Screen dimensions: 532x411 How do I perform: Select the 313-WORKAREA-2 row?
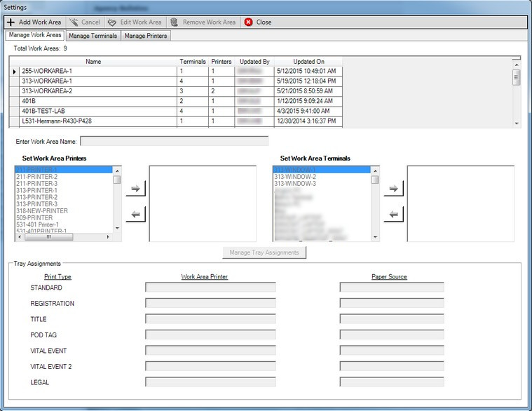pyautogui.click(x=176, y=91)
